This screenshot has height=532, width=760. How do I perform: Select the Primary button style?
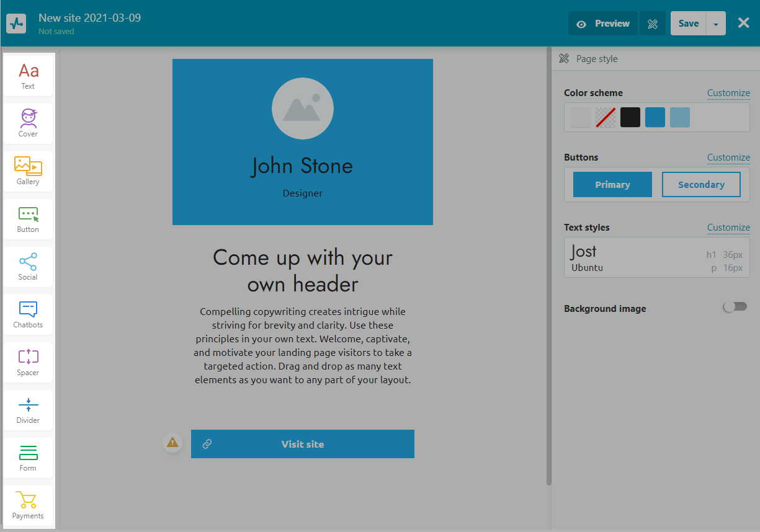(x=612, y=185)
